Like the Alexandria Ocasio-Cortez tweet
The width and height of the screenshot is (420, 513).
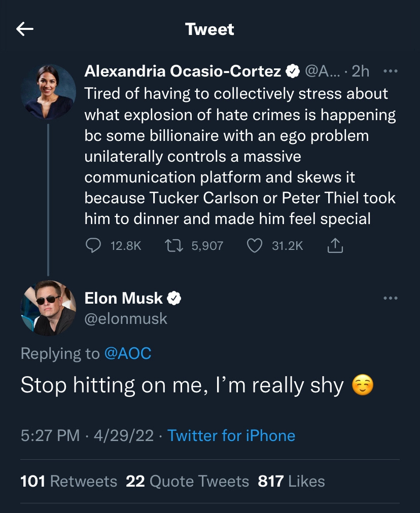(253, 246)
